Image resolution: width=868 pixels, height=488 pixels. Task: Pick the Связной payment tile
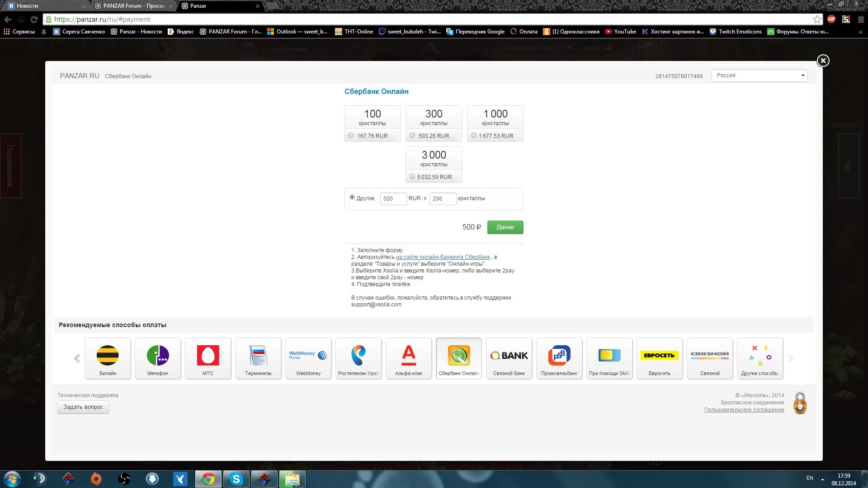710,358
